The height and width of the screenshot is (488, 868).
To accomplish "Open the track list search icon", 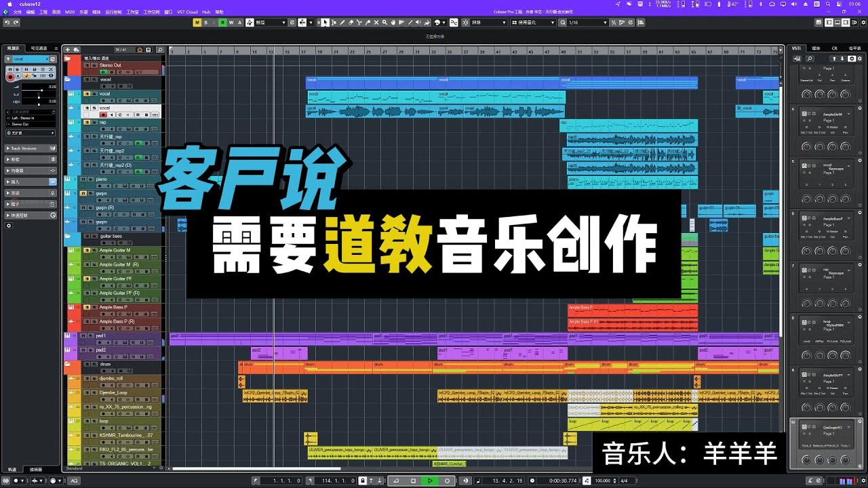I will click(x=160, y=49).
